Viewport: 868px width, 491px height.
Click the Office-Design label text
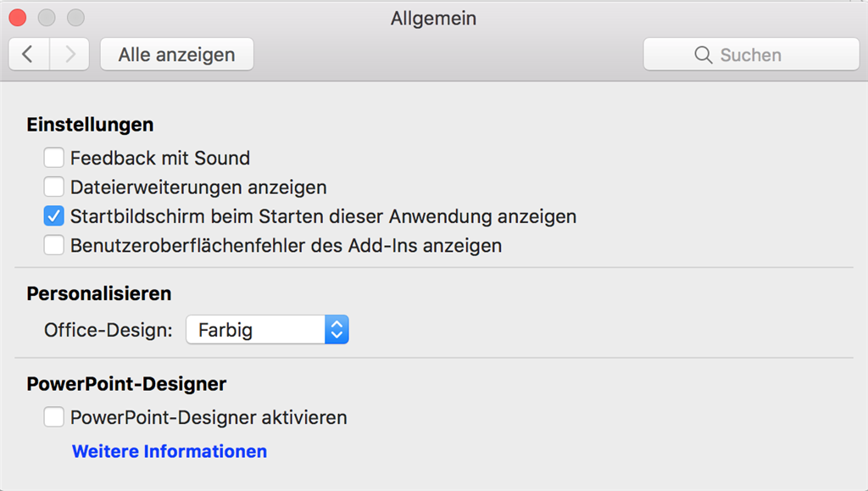pyautogui.click(x=108, y=330)
